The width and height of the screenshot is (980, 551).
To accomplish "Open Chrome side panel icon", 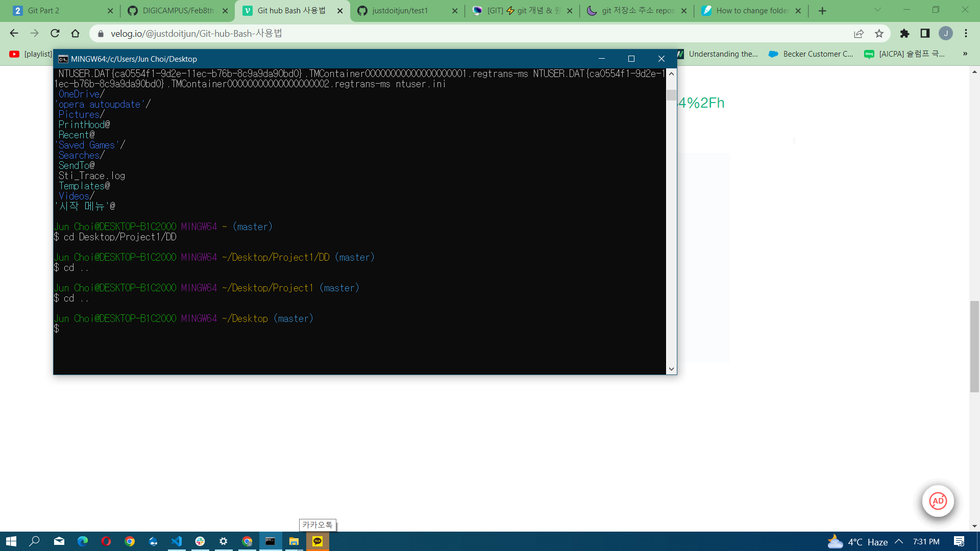I will [925, 34].
